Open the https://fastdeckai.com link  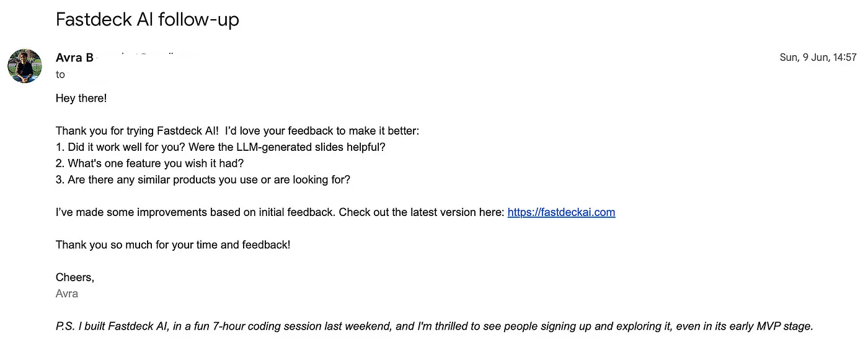[561, 212]
